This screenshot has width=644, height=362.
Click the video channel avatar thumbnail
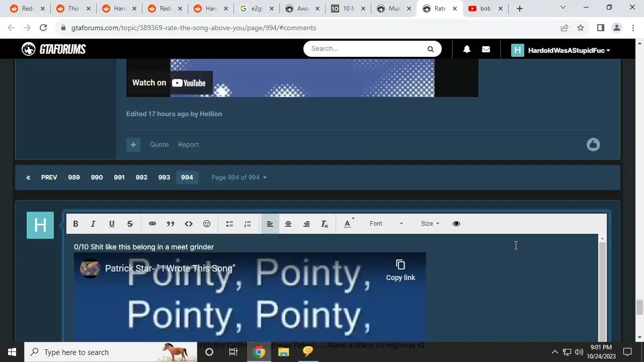pyautogui.click(x=90, y=268)
